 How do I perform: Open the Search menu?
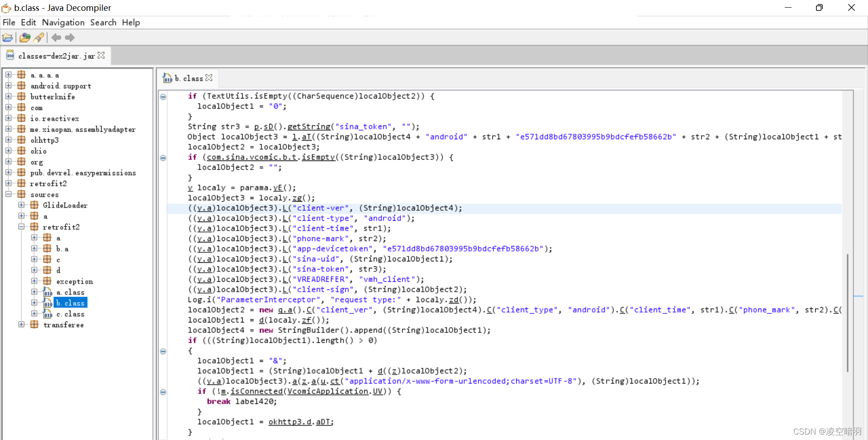(103, 23)
